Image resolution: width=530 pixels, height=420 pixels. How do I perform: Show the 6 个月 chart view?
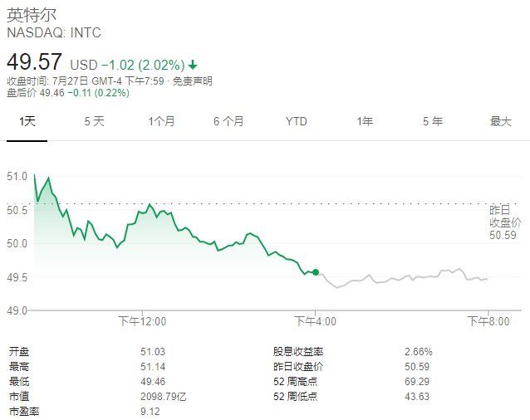228,121
